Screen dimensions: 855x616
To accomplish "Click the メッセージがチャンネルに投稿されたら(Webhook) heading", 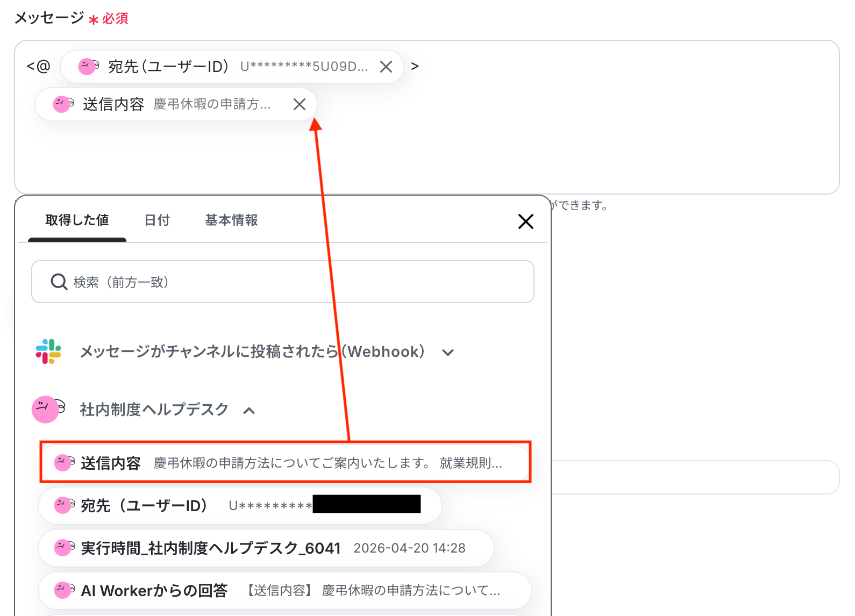I will [252, 352].
